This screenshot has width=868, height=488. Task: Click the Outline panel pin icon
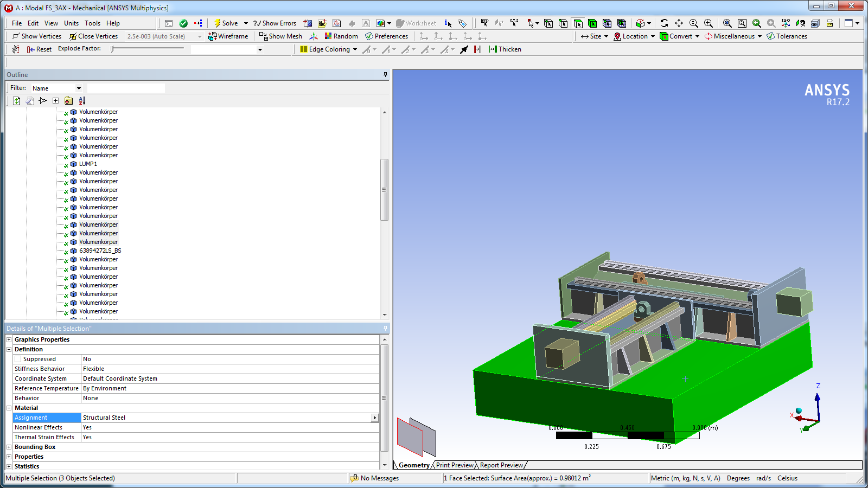385,75
